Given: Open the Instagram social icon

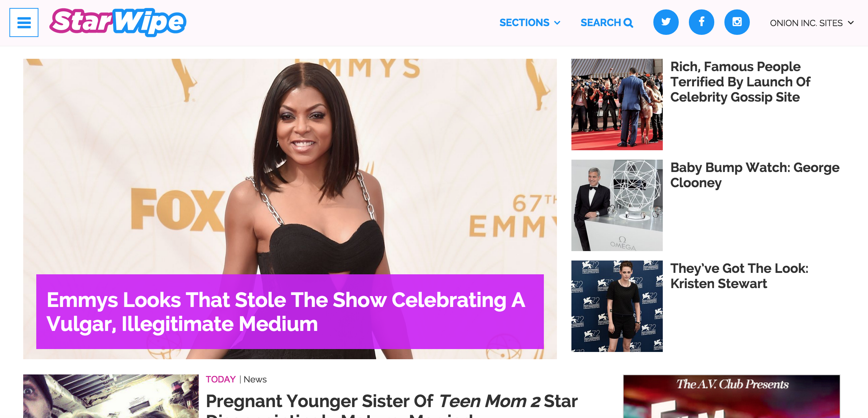Looking at the screenshot, I should [x=737, y=22].
